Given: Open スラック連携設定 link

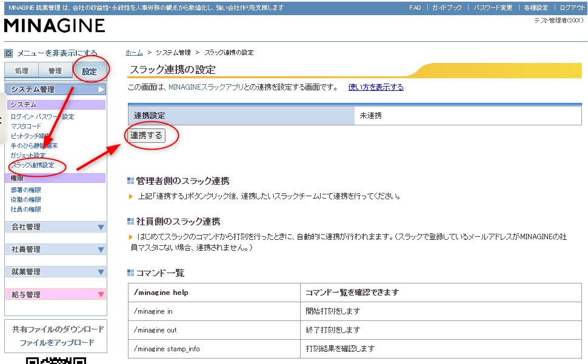Looking at the screenshot, I should [33, 165].
